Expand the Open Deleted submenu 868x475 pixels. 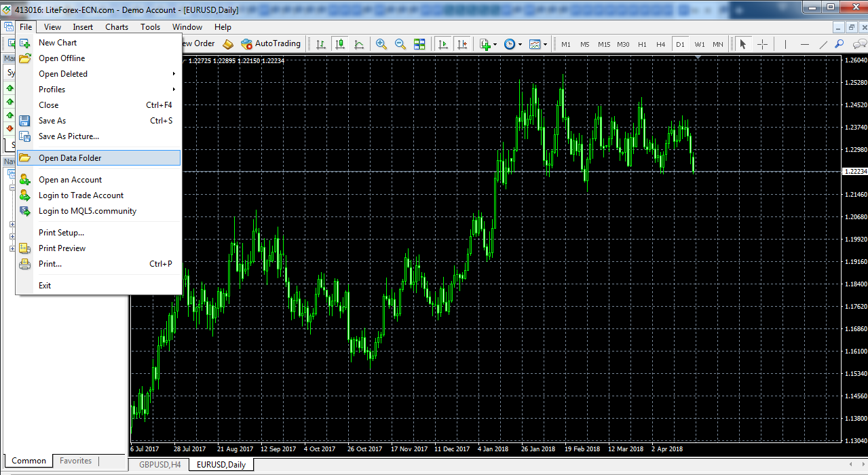click(x=99, y=74)
